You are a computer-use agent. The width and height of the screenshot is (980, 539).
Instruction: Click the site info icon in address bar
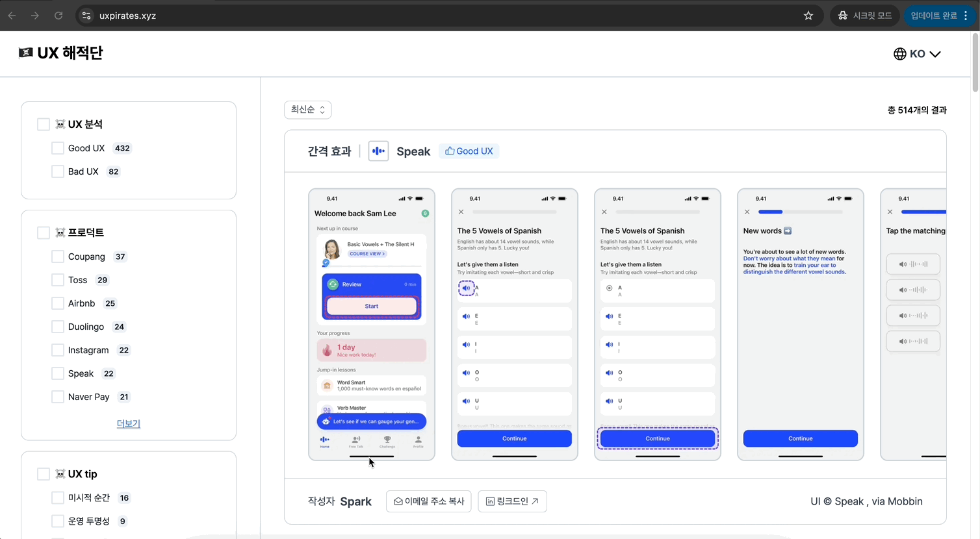pyautogui.click(x=86, y=16)
